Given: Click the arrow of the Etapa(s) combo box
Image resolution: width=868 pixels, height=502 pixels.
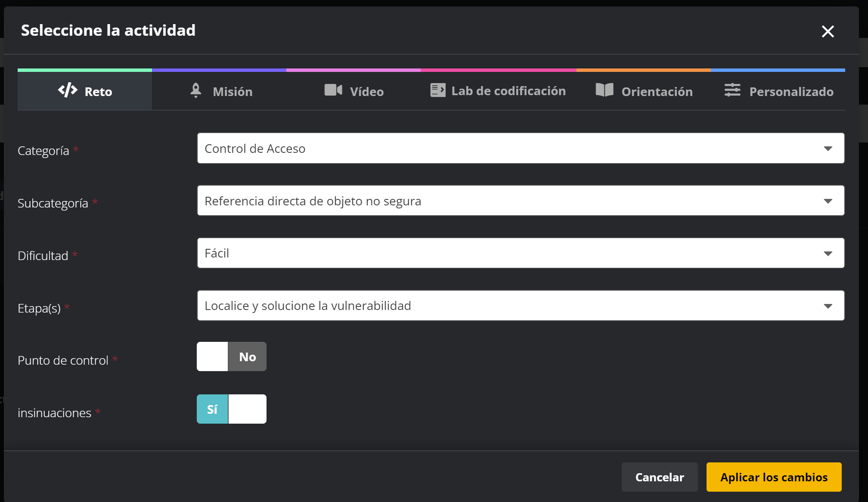Looking at the screenshot, I should pos(828,306).
